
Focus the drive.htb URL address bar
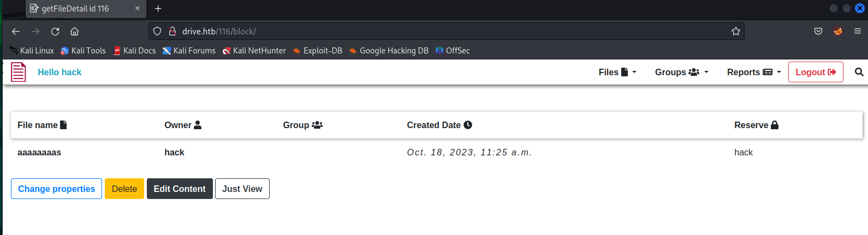pos(437,31)
